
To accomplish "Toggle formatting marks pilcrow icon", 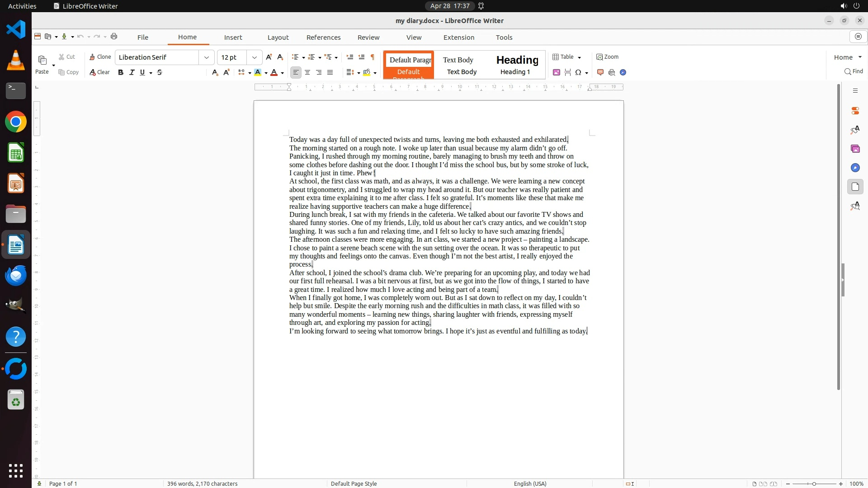I will point(373,57).
